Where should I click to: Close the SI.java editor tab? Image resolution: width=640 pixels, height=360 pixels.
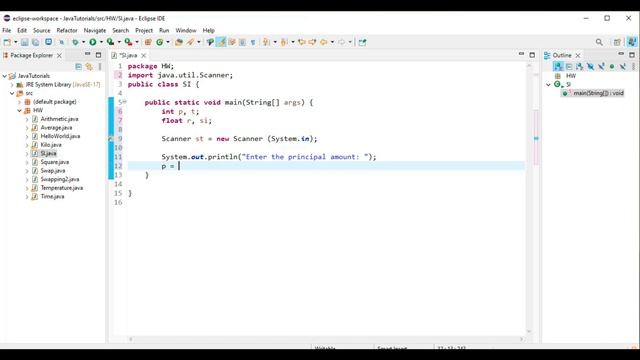tap(143, 55)
